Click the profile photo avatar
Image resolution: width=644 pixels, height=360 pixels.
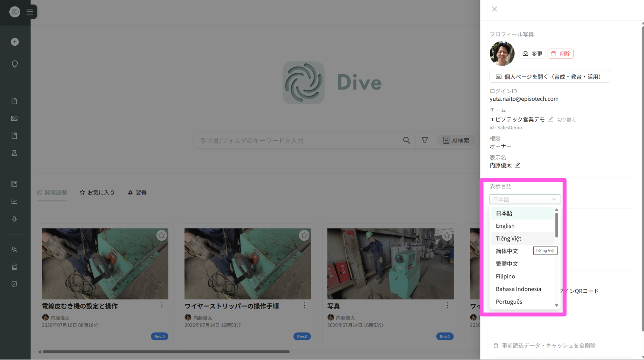(x=502, y=53)
